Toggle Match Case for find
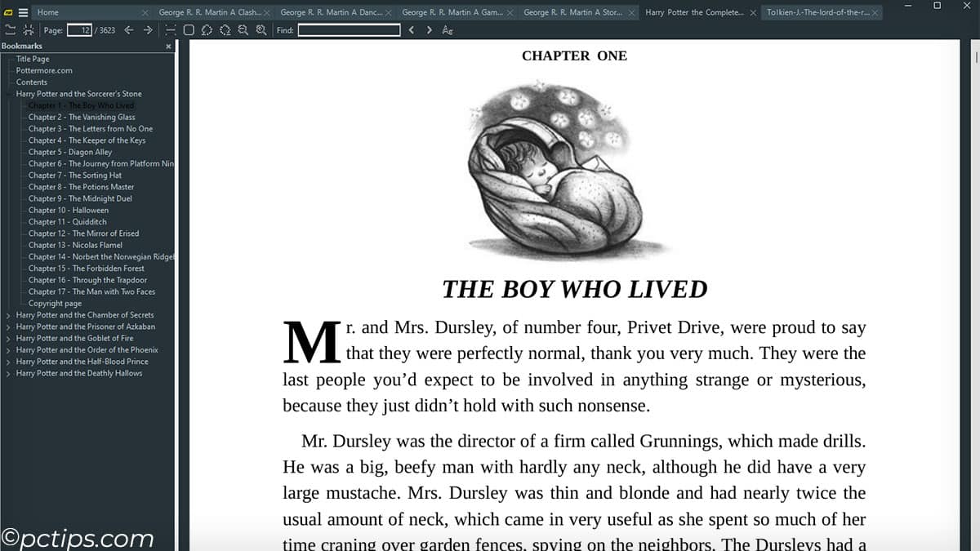Screen dimensions: 980x551 pos(448,30)
